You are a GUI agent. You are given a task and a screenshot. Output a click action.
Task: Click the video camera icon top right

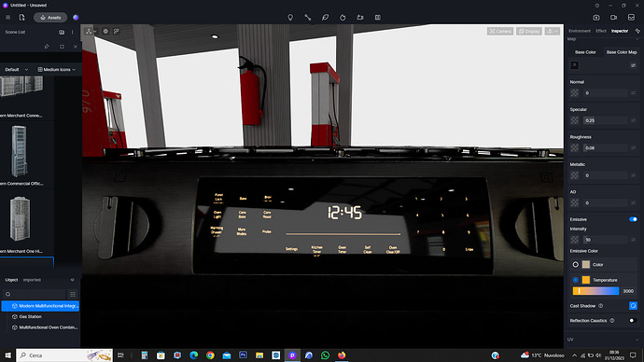(x=613, y=17)
